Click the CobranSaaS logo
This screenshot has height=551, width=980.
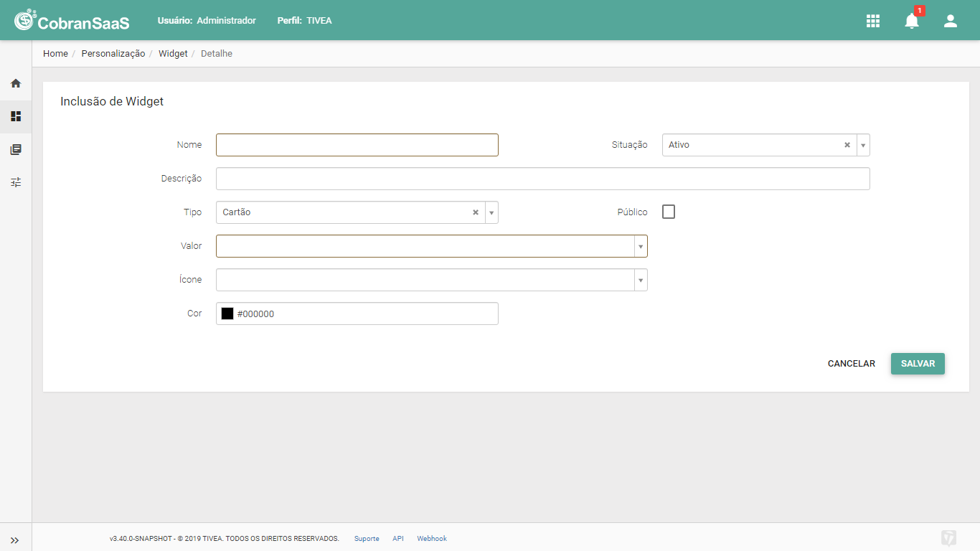click(72, 20)
